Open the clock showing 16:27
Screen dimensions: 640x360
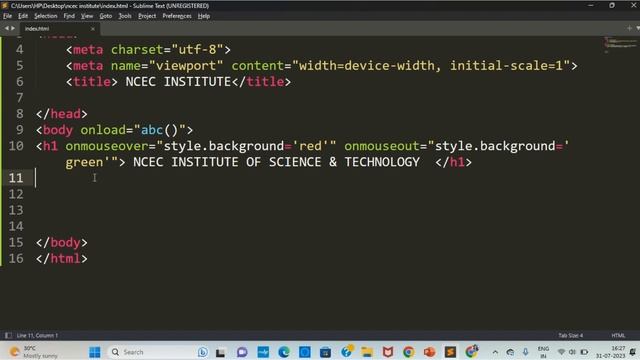pyautogui.click(x=611, y=352)
